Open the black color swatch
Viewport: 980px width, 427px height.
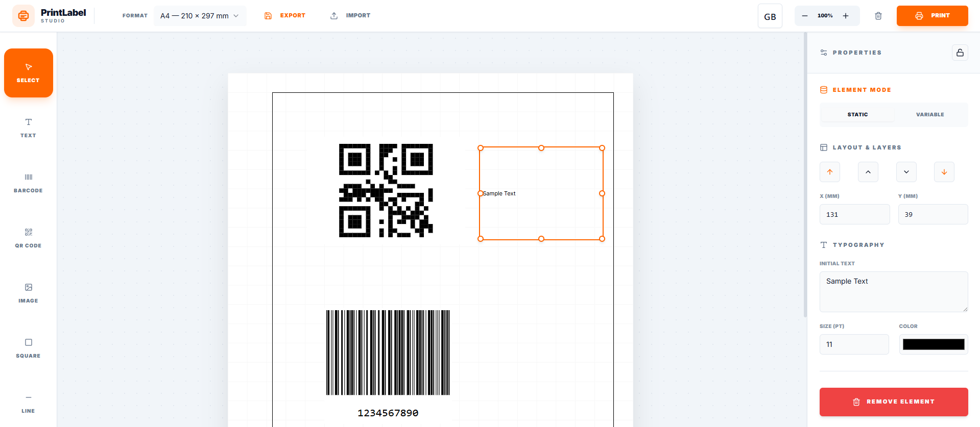click(x=934, y=344)
